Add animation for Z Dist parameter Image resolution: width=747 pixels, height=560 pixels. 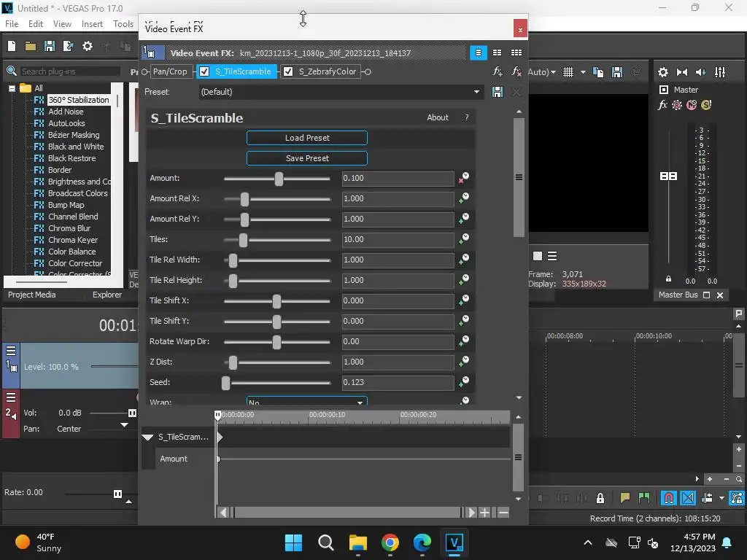(x=463, y=362)
